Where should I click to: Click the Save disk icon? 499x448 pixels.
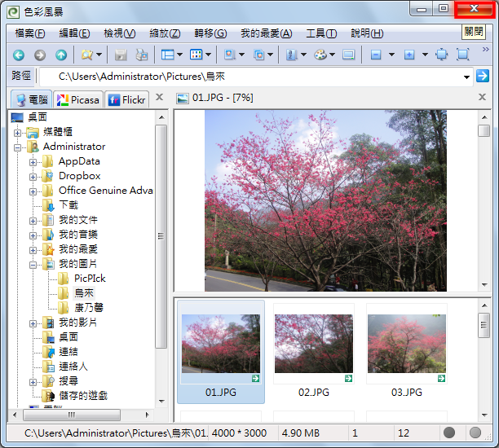coord(121,55)
